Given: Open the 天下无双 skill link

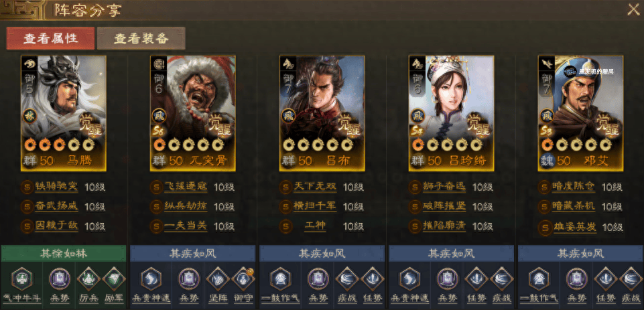Looking at the screenshot, I should [315, 187].
